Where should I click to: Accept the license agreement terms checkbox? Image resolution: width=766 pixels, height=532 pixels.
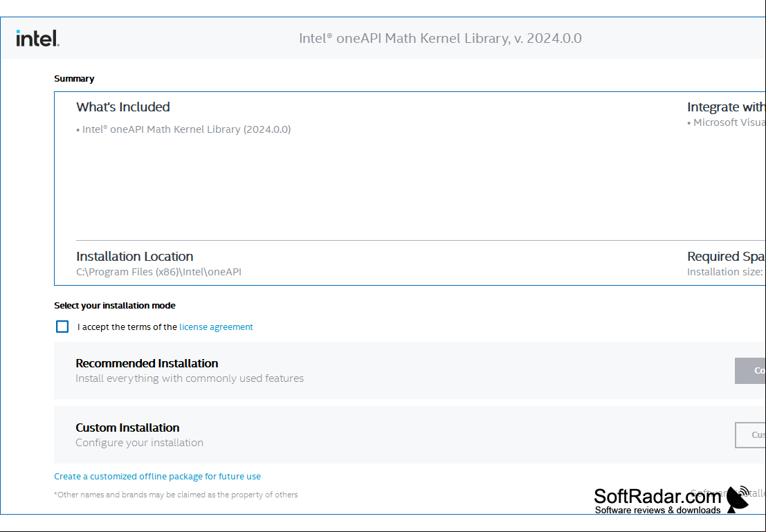point(62,327)
